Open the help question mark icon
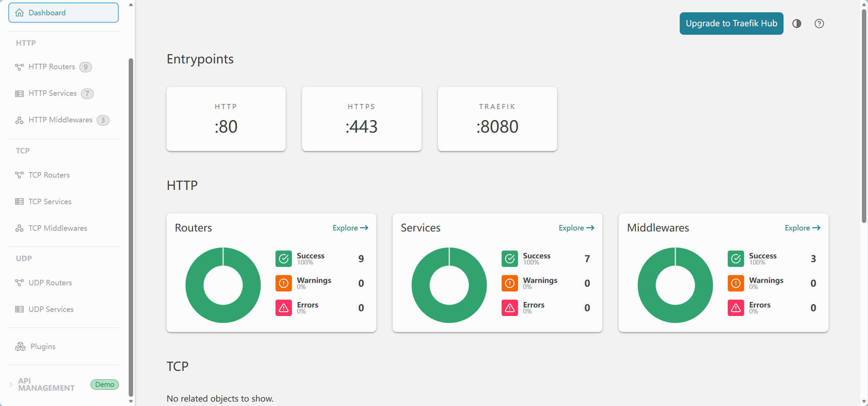Image resolution: width=868 pixels, height=406 pixels. 819,24
